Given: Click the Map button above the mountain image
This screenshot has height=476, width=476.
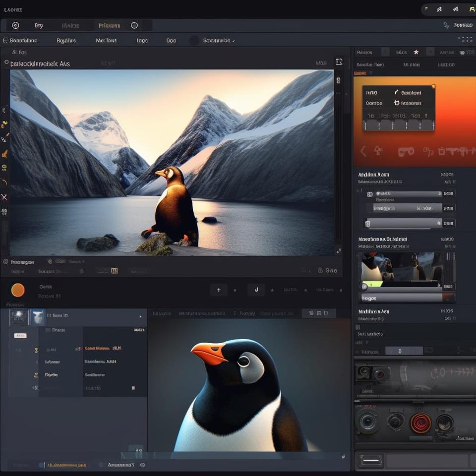Looking at the screenshot, I should click(x=321, y=63).
